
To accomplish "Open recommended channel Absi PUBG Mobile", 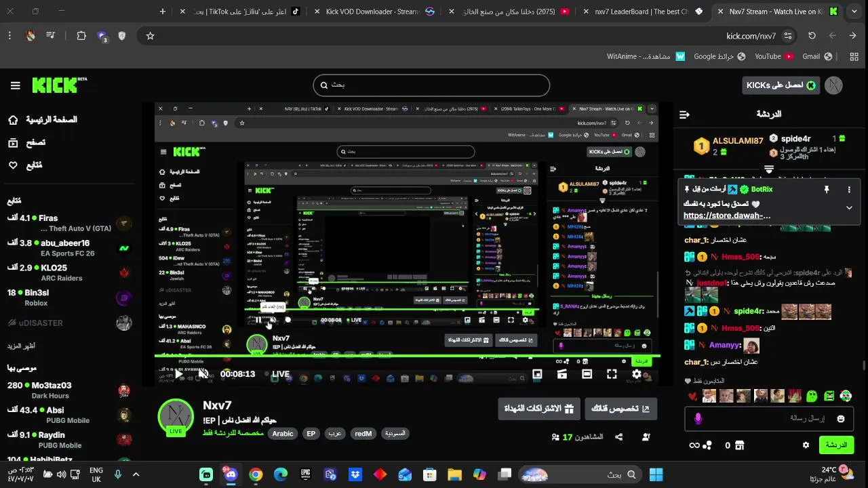I will tap(68, 415).
